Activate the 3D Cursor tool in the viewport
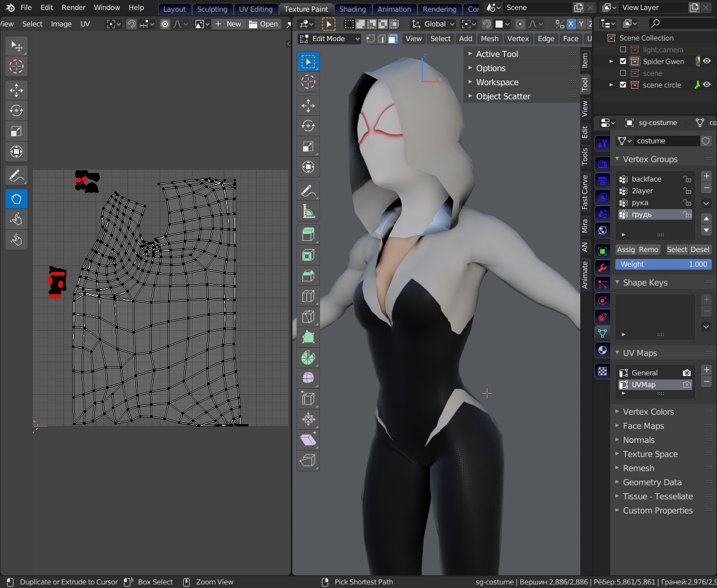717x588 pixels. pos(308,82)
